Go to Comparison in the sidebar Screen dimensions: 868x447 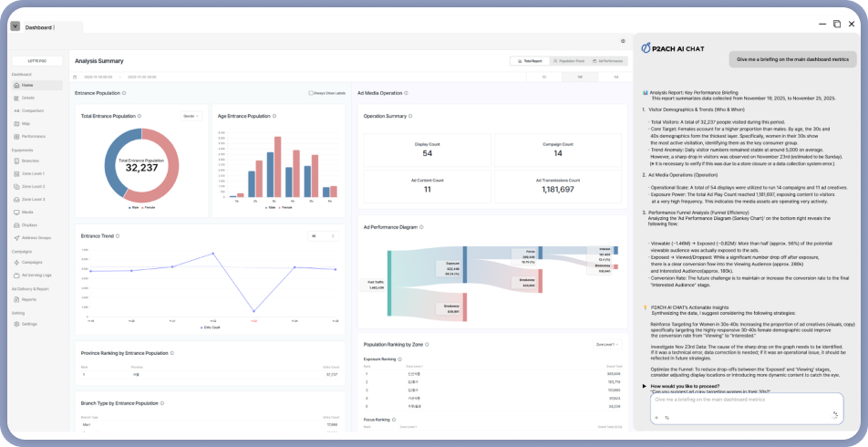(x=32, y=110)
